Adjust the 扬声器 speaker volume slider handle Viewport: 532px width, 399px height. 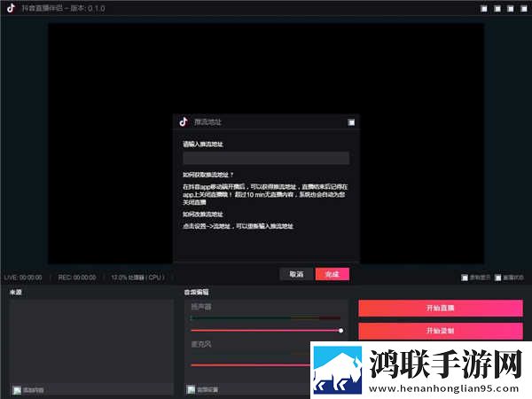point(340,331)
